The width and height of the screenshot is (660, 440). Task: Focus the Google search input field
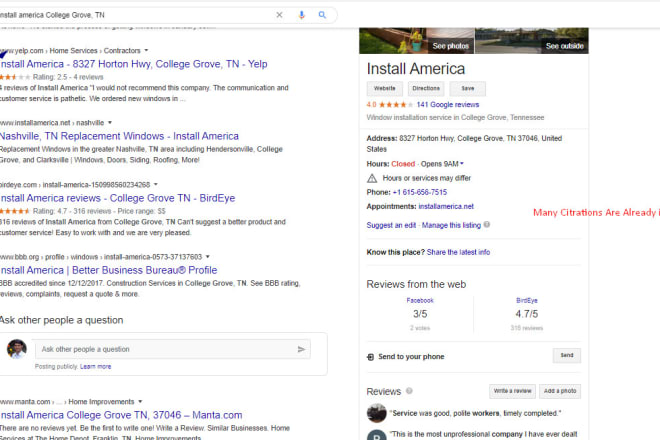[135, 15]
